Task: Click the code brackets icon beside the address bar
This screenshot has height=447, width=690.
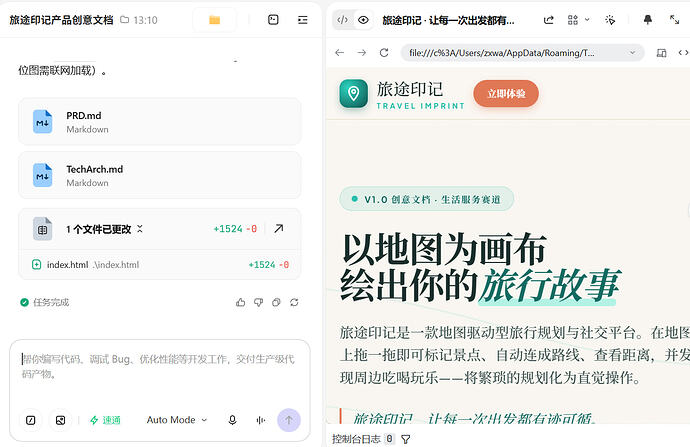Action: tap(683, 53)
